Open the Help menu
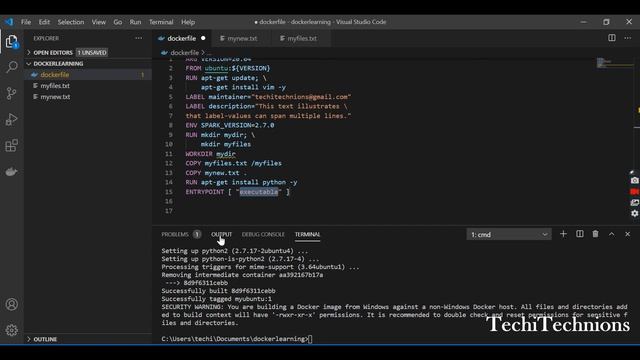This screenshot has width=640, height=360. (188, 22)
